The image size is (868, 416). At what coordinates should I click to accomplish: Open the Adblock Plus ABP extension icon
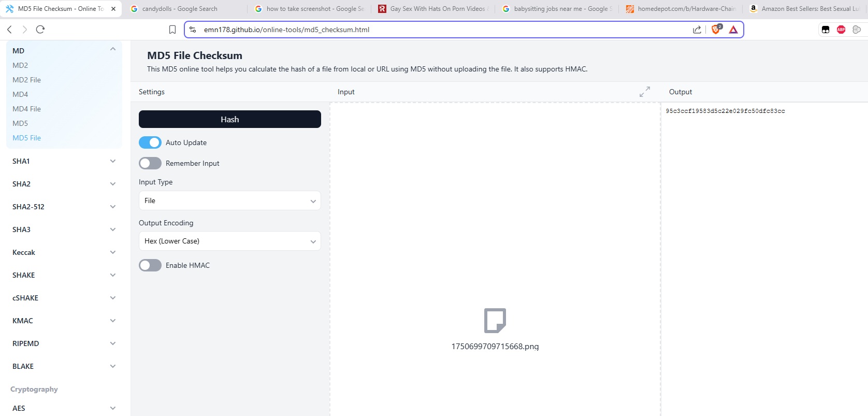click(x=841, y=30)
